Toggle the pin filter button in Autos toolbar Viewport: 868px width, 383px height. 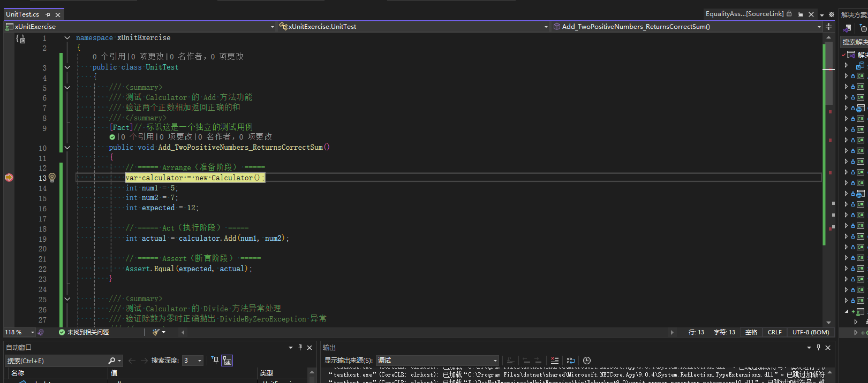click(x=215, y=361)
